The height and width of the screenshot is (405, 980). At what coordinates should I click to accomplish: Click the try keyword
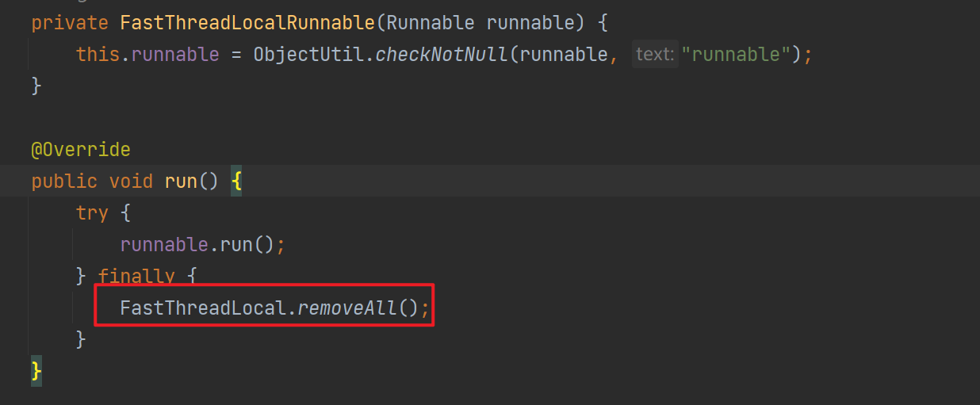[92, 213]
